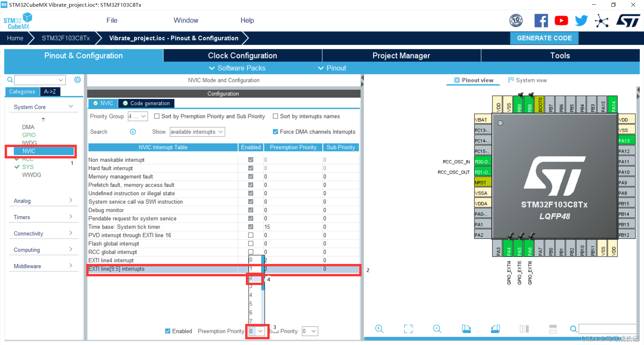Click the stacked layout pinout icon
Image resolution: width=644 pixels, height=345 pixels.
[553, 329]
